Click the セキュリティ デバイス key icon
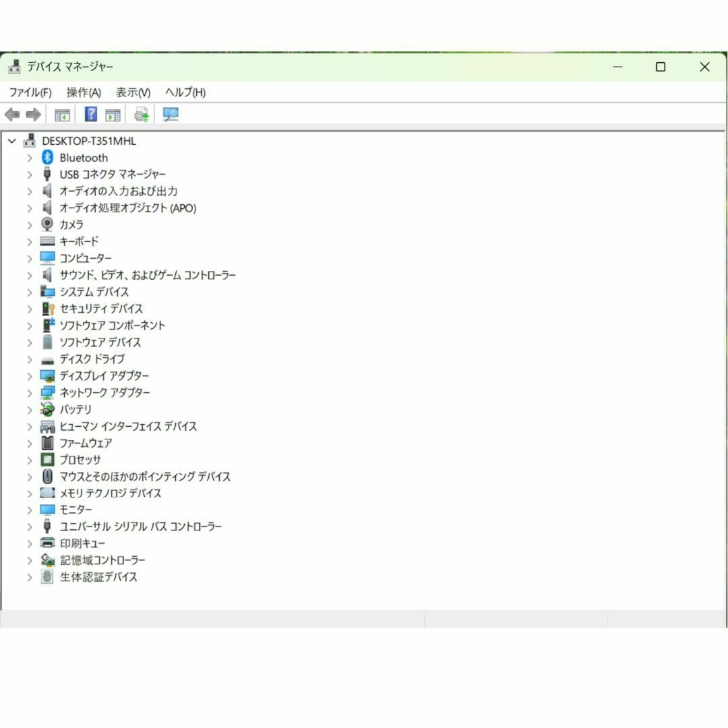 tap(48, 308)
